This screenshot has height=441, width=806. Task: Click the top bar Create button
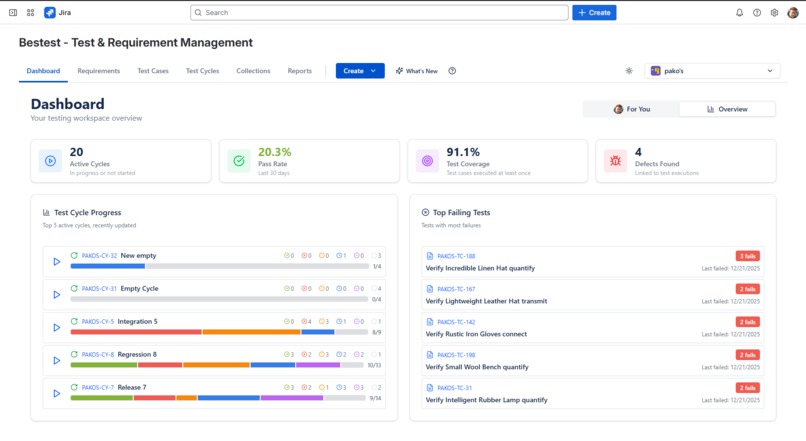tap(594, 12)
